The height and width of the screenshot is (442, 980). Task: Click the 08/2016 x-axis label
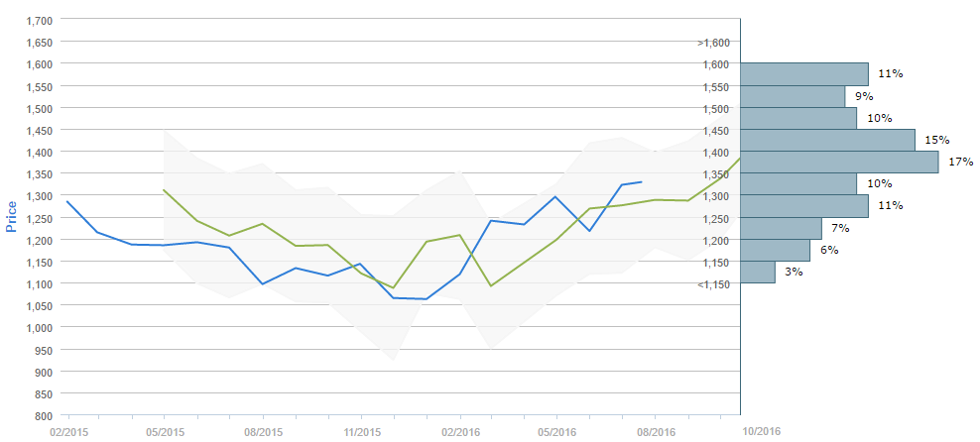coord(656,432)
